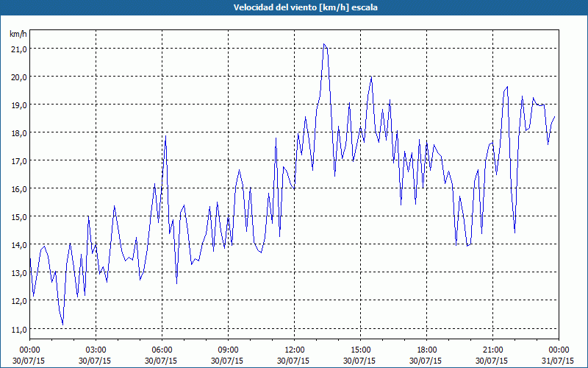Click the '15:00' time axis label

click(x=360, y=350)
